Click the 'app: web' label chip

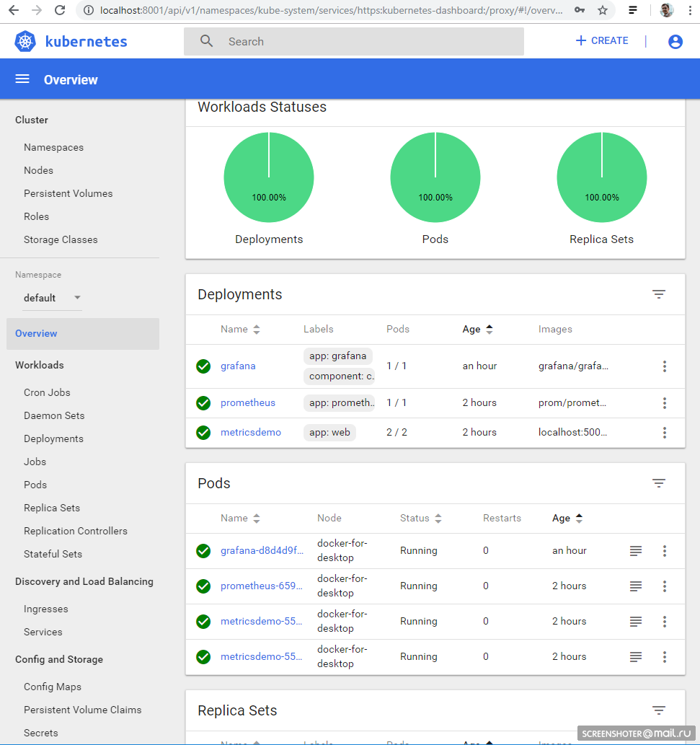(329, 433)
